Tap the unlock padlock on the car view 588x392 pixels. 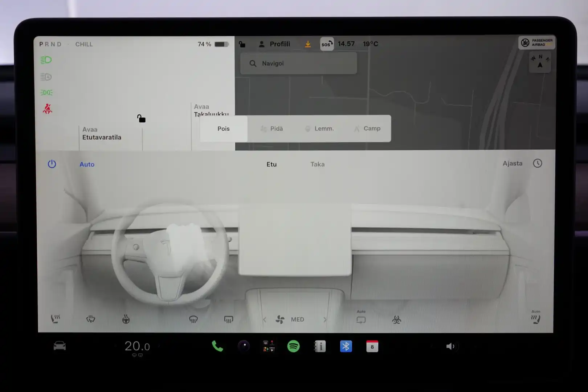click(x=141, y=118)
